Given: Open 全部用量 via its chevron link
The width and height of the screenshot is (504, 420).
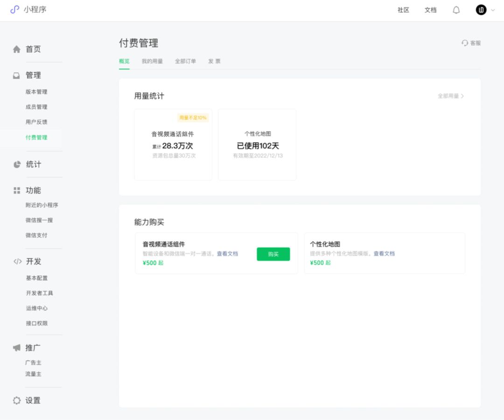Looking at the screenshot, I should [x=449, y=95].
